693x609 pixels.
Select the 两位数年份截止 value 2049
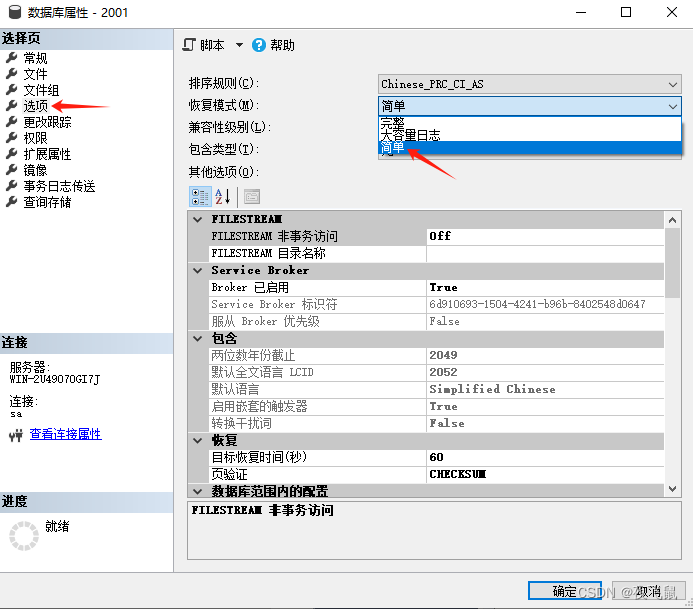pos(545,355)
